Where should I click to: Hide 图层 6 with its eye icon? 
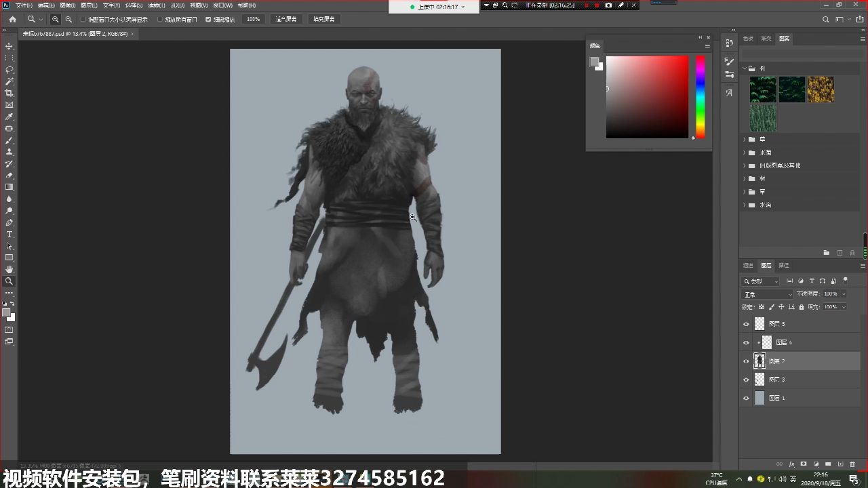747,342
